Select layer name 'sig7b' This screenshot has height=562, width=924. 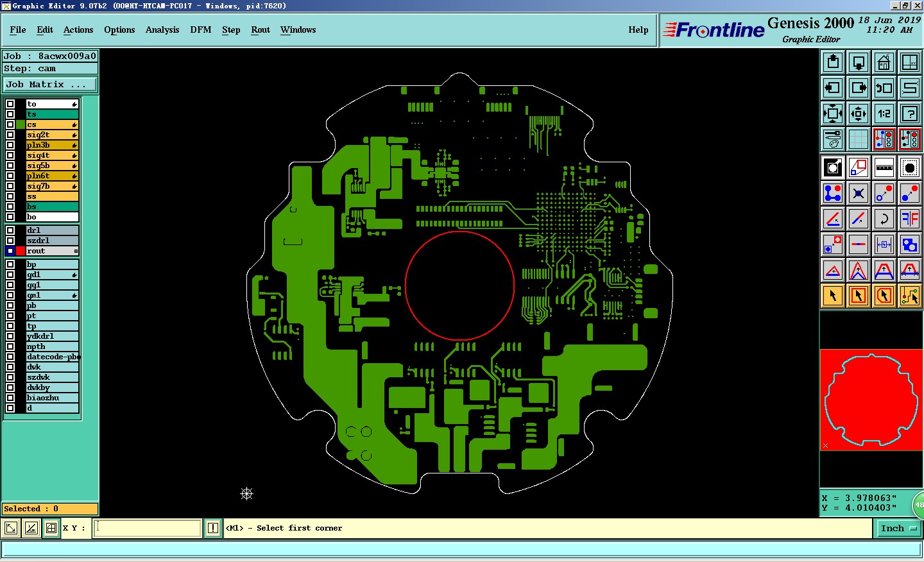[x=52, y=186]
